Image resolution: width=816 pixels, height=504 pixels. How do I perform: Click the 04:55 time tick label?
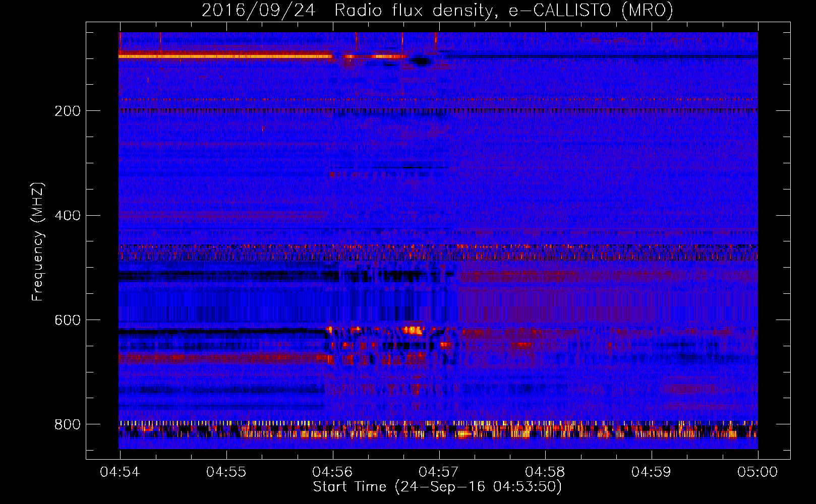226,472
